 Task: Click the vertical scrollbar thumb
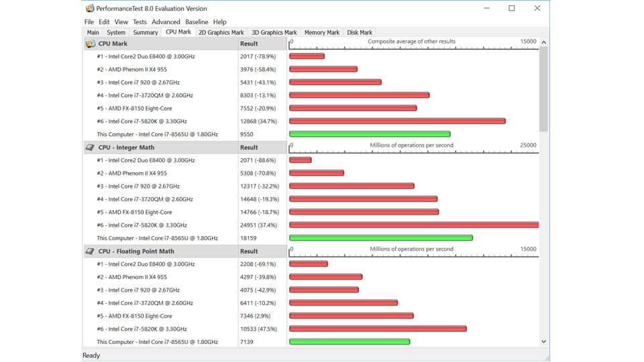[x=544, y=89]
